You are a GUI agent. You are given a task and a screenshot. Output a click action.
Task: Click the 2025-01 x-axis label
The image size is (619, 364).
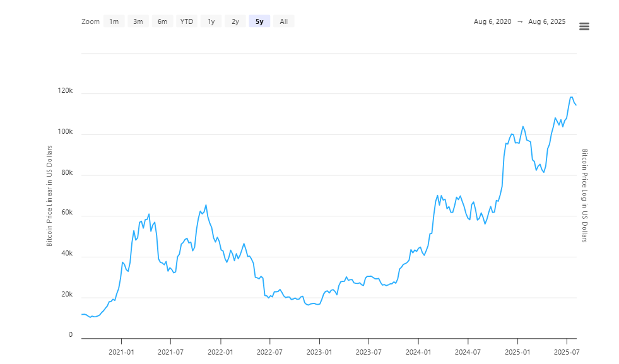(x=517, y=352)
